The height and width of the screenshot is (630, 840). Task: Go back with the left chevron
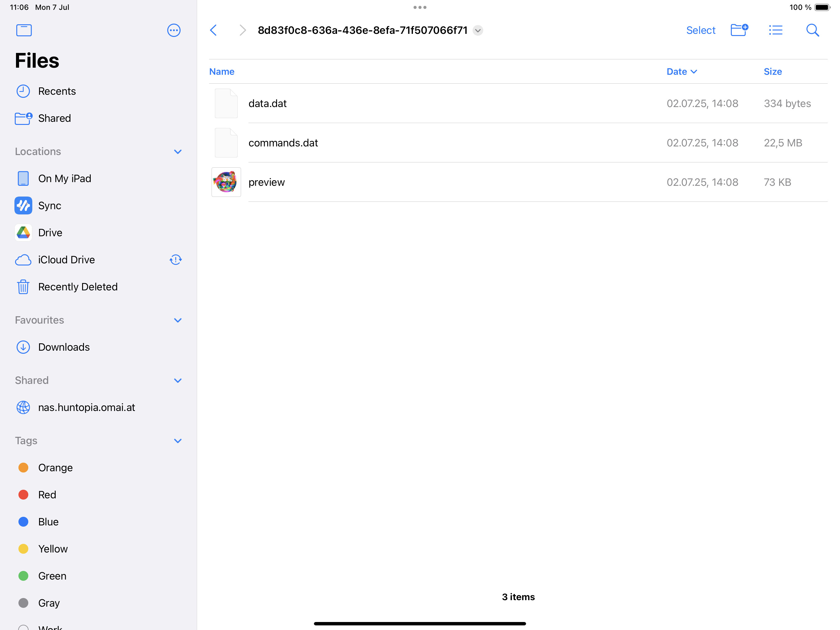pyautogui.click(x=214, y=30)
